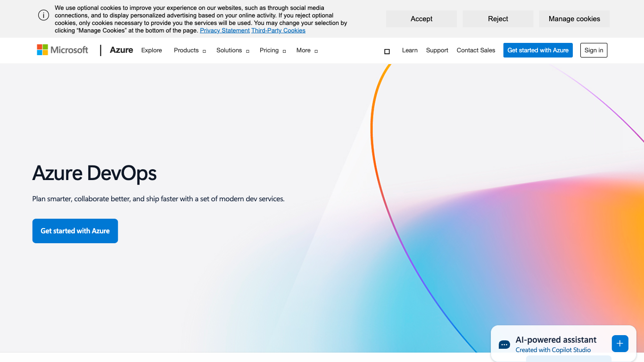
Task: Open the search icon in navbar
Action: click(x=387, y=51)
